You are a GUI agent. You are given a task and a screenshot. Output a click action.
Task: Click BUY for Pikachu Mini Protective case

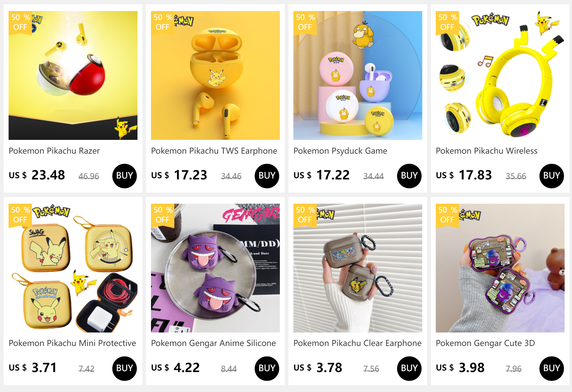[125, 368]
